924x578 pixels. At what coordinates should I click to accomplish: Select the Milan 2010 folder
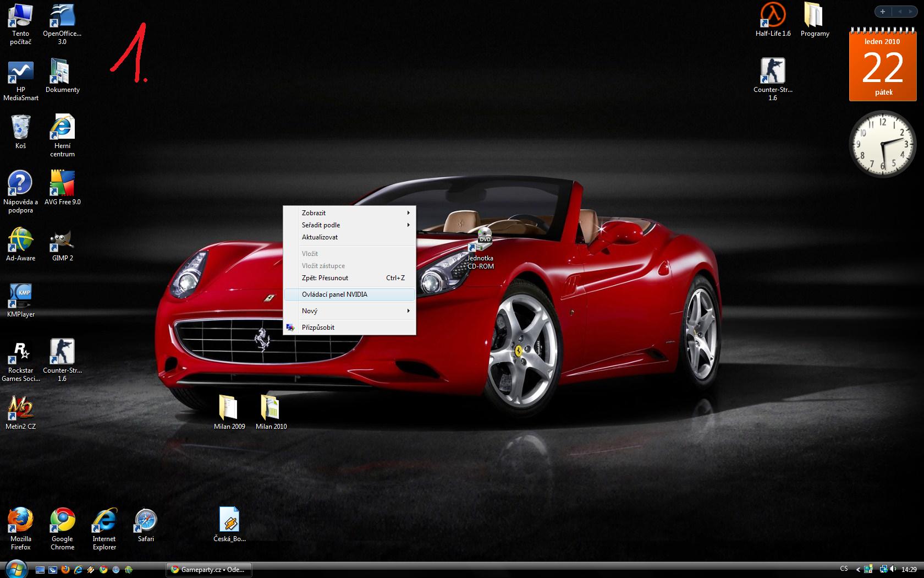271,412
